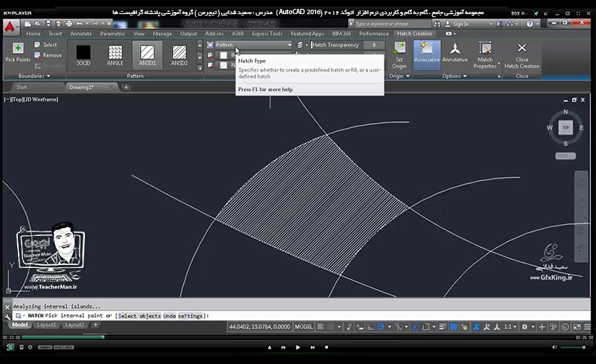The image size is (596, 364).
Task: Add a new drawing tab with plus
Action: coord(126,87)
